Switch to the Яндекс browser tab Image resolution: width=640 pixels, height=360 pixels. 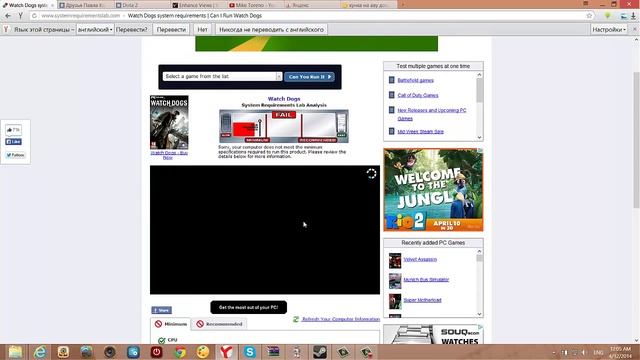click(x=311, y=5)
